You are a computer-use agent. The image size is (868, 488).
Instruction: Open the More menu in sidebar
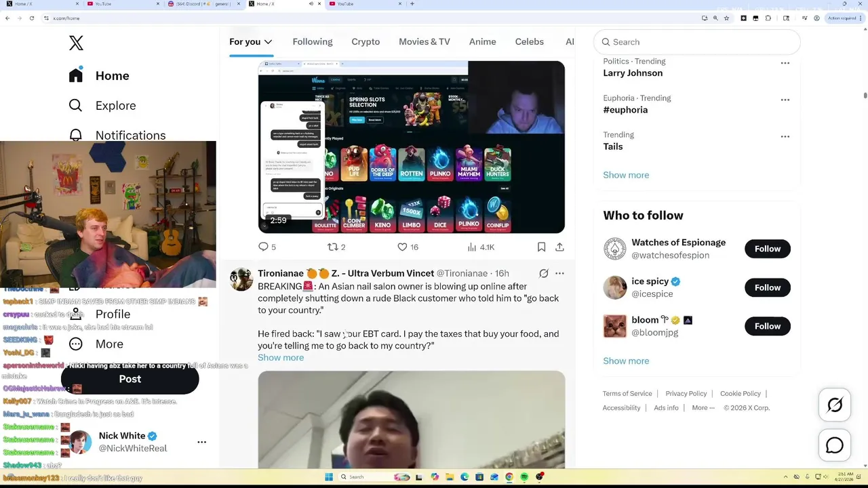tap(96, 344)
